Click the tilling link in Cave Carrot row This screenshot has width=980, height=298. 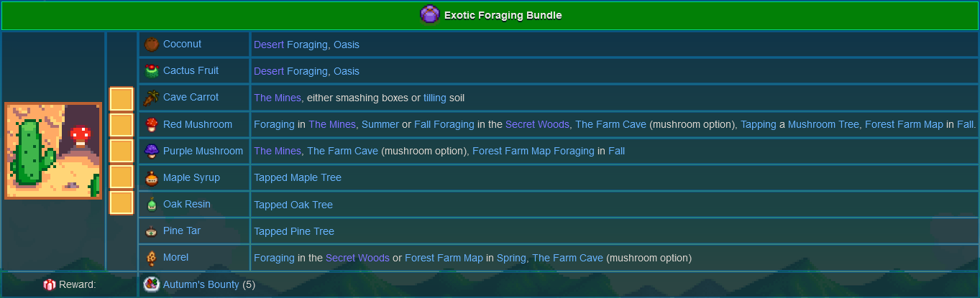(x=434, y=98)
